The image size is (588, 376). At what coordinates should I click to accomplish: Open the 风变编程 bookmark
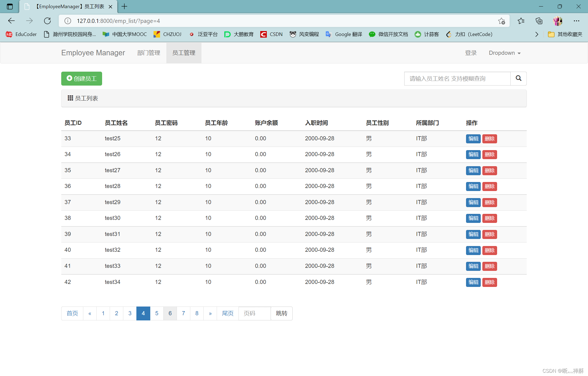[x=304, y=34]
